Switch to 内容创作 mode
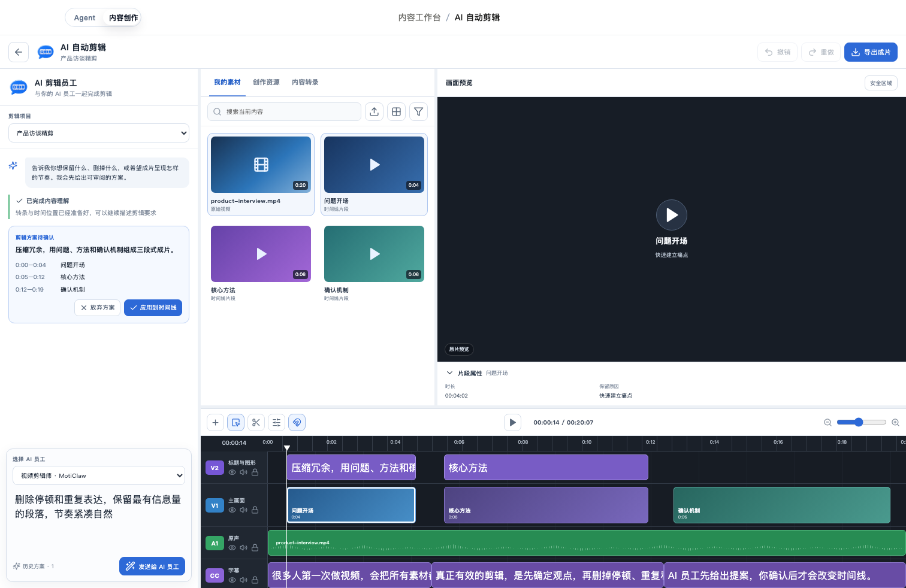 click(x=123, y=17)
